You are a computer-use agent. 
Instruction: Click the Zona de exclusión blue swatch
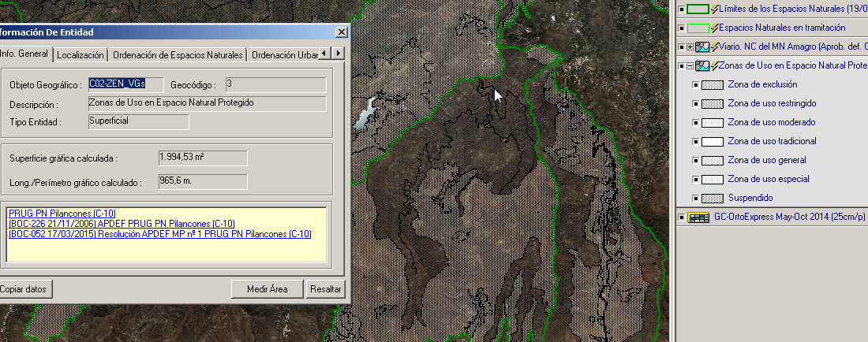(712, 85)
